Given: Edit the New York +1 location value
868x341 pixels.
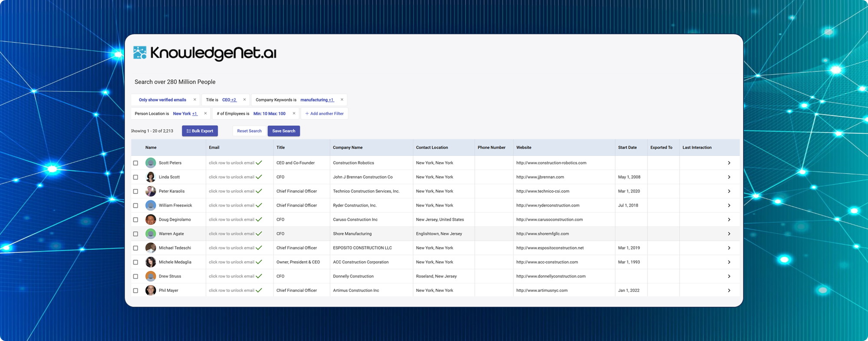Looking at the screenshot, I should pos(185,114).
